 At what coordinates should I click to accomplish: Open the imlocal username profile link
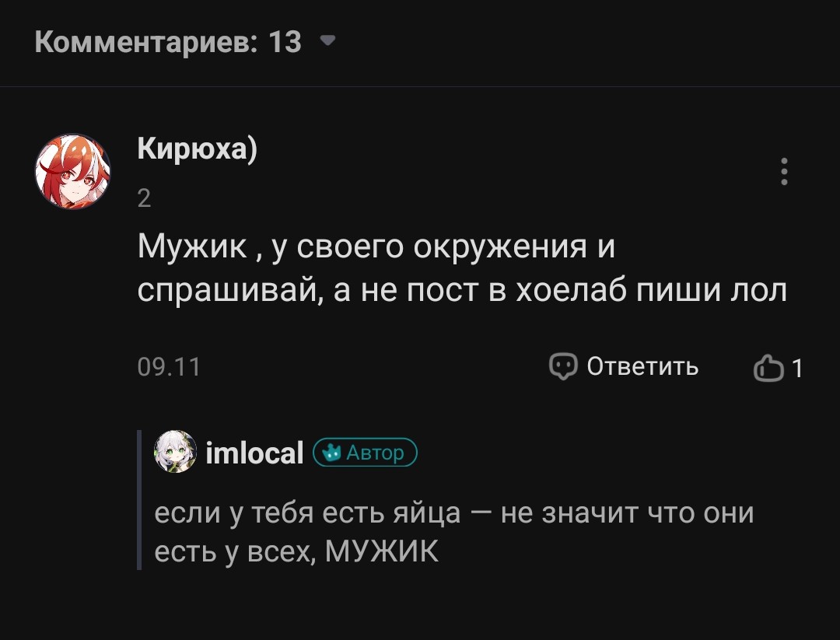pyautogui.click(x=254, y=453)
